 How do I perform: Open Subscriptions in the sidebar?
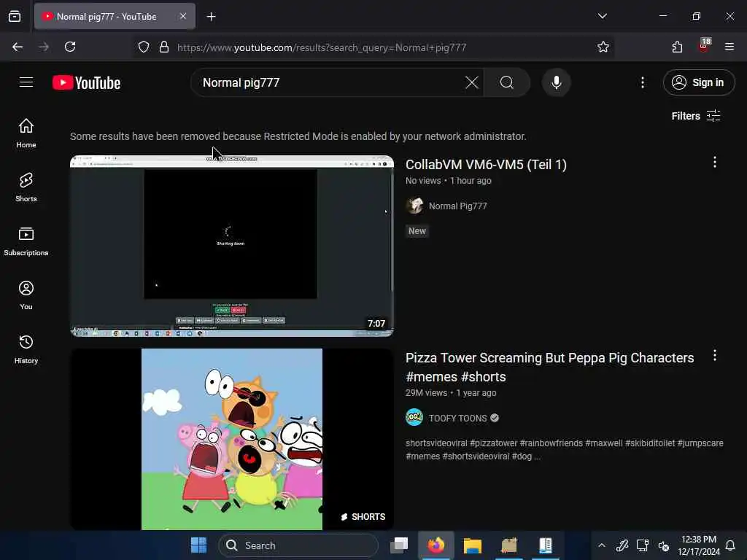(26, 241)
